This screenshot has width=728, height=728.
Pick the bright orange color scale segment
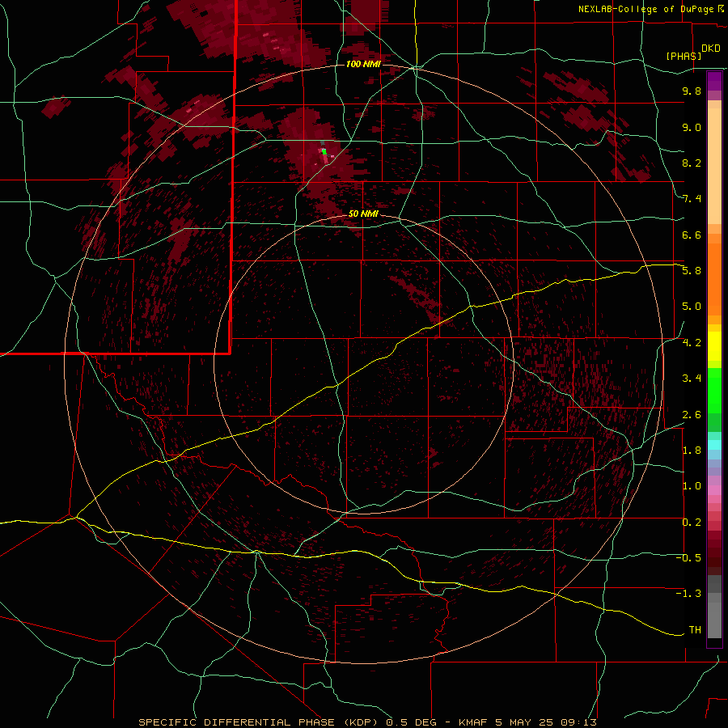pyautogui.click(x=714, y=278)
